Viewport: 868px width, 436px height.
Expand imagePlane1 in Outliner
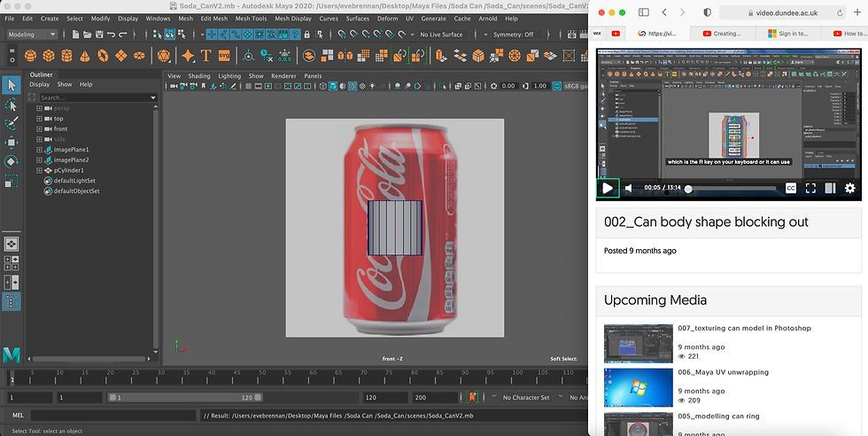(39, 150)
